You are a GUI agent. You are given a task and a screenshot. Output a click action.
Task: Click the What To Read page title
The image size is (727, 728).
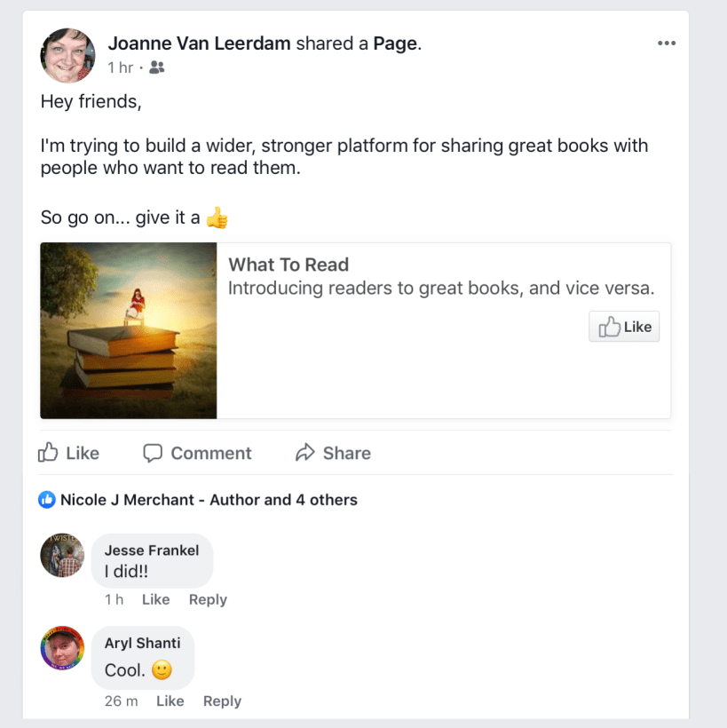(x=288, y=265)
